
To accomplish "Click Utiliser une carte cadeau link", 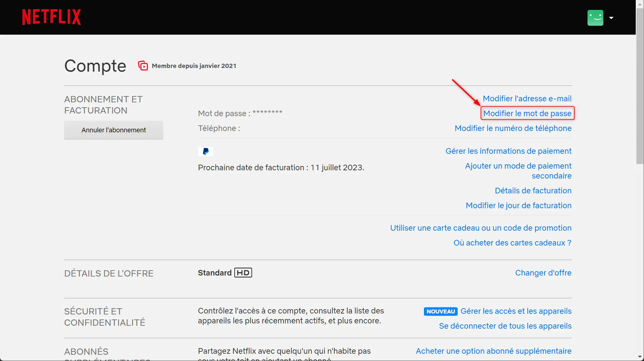I will pyautogui.click(x=481, y=228).
